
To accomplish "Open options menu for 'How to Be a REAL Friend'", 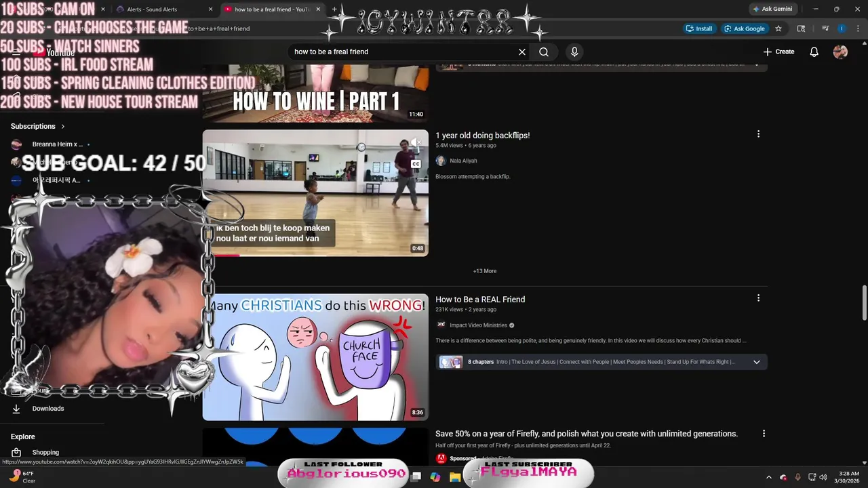I will click(758, 298).
